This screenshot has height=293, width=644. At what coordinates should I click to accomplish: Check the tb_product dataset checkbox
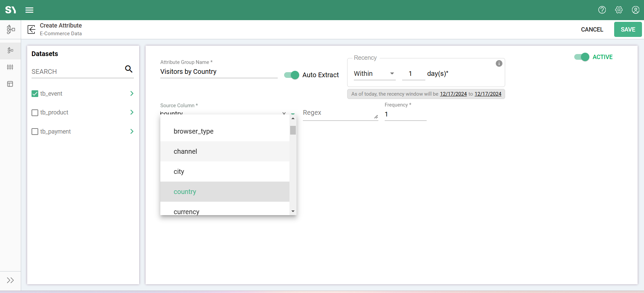coord(35,113)
